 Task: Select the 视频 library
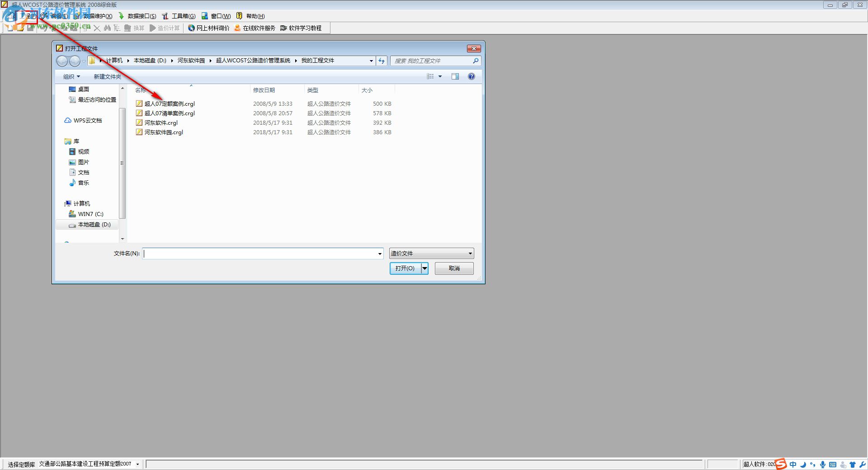tap(79, 152)
